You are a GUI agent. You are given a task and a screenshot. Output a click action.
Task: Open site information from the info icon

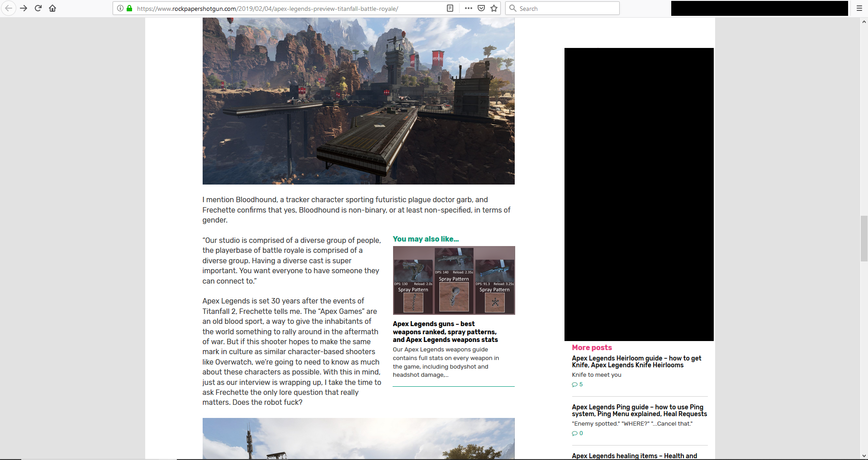click(119, 8)
